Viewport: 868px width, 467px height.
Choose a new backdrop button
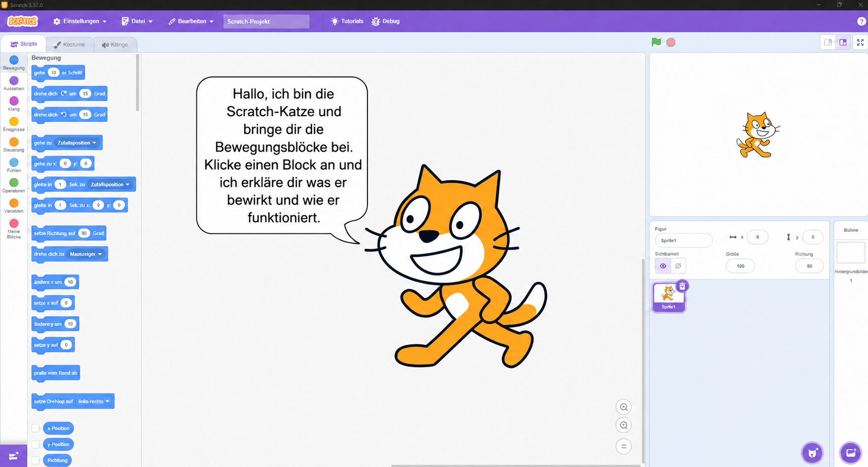851,453
